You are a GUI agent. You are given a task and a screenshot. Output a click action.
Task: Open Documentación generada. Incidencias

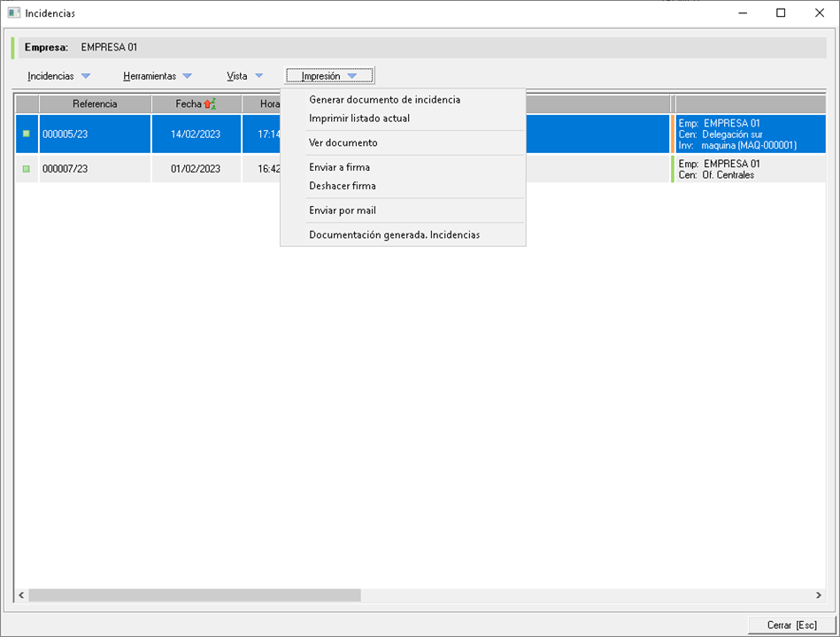coord(395,235)
